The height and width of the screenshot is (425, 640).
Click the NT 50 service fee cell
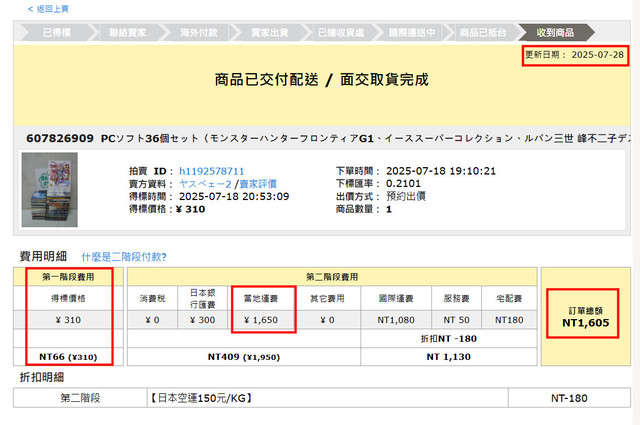click(x=456, y=320)
